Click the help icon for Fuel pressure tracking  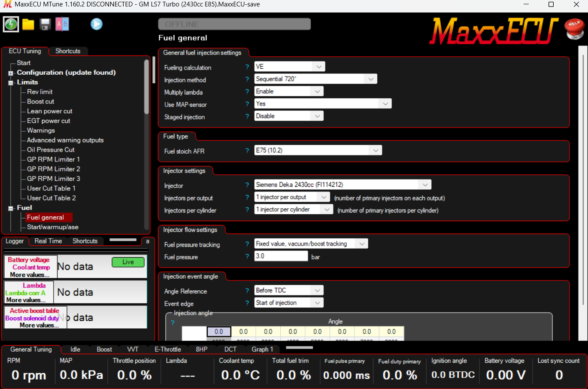pyautogui.click(x=247, y=244)
